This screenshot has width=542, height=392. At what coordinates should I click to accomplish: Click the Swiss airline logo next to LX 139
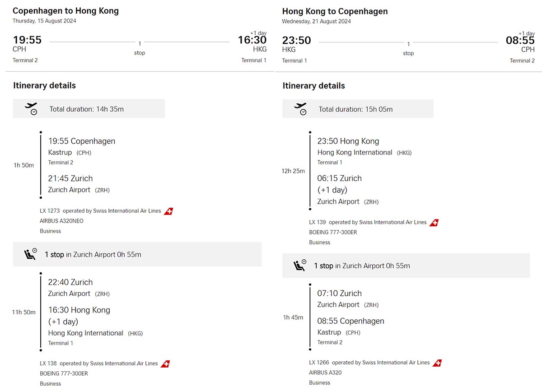[x=434, y=223]
